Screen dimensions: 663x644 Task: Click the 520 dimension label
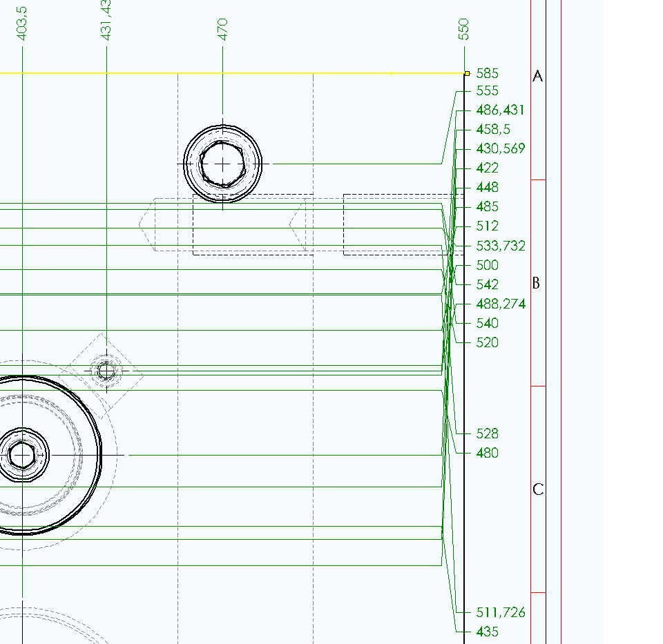(x=487, y=342)
